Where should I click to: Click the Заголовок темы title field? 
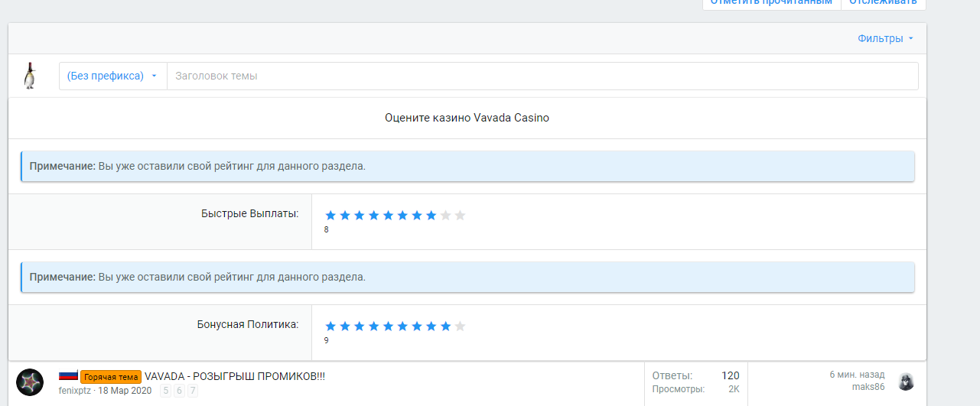coord(542,76)
